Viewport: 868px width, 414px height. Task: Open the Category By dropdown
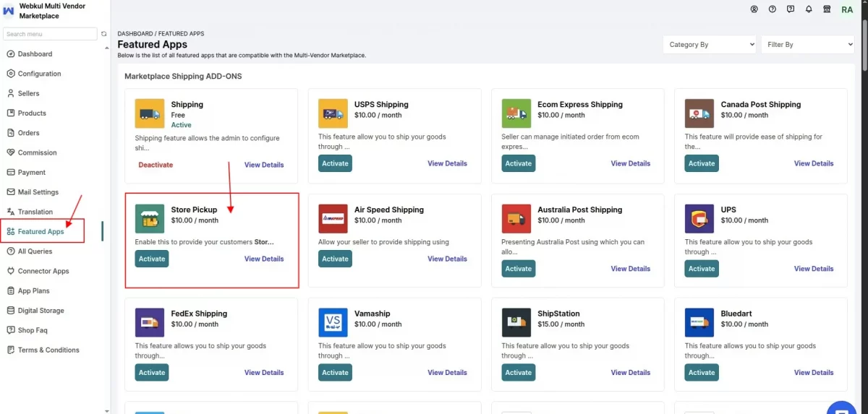coord(710,45)
